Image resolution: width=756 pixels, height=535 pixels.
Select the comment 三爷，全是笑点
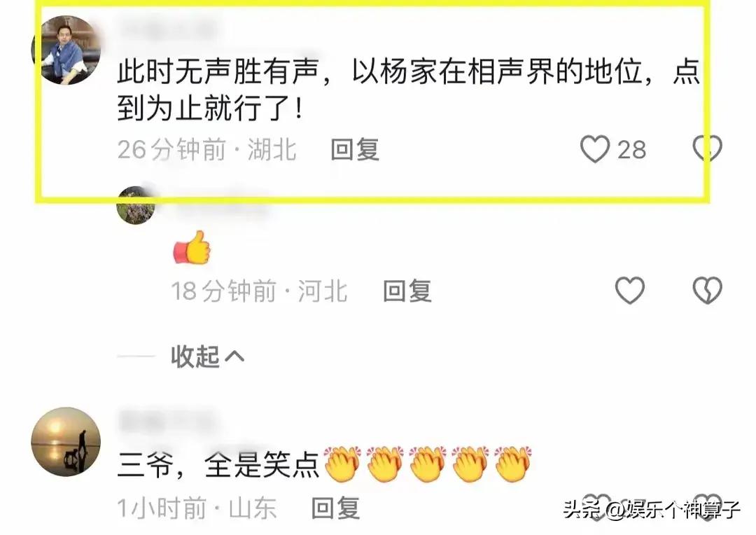coord(218,466)
